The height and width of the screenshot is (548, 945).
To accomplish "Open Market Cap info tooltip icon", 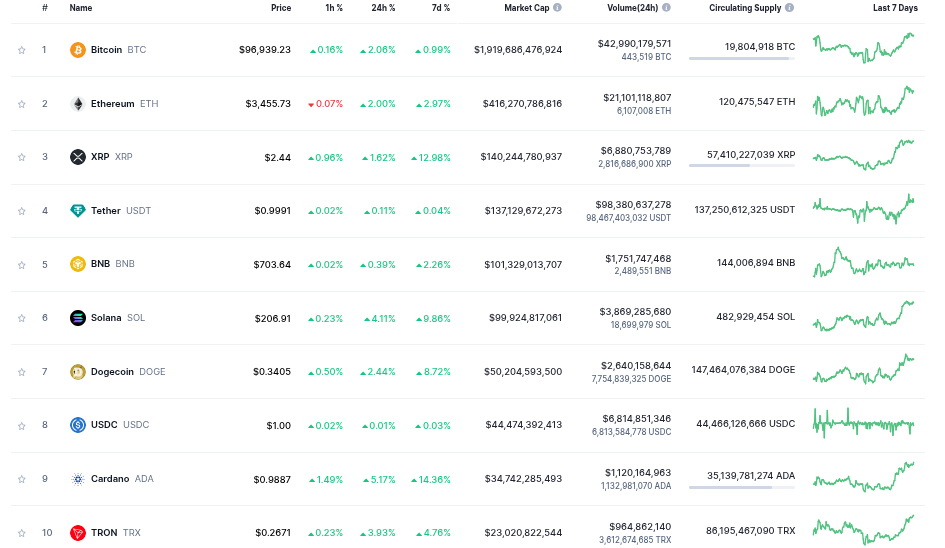I will point(557,8).
